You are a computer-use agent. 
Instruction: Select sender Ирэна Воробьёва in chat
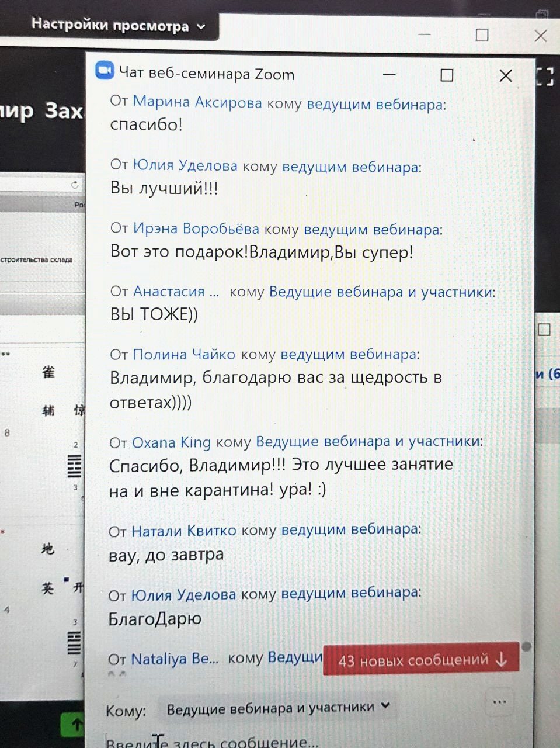tap(196, 228)
